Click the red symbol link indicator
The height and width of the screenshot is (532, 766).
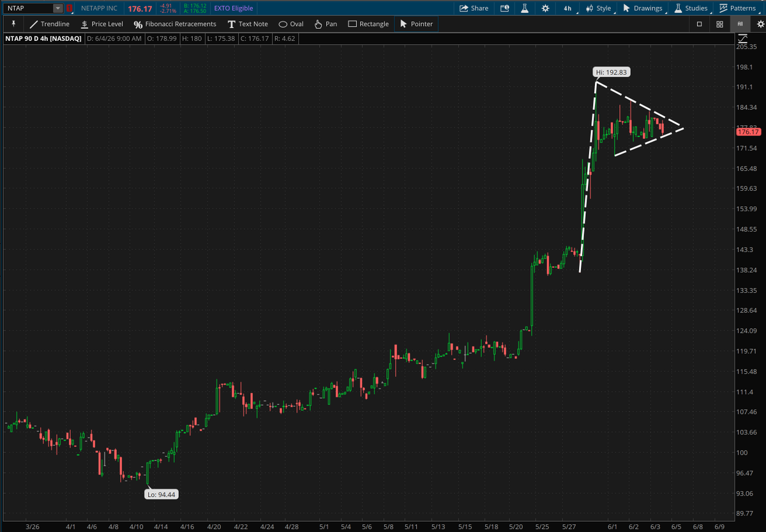69,8
